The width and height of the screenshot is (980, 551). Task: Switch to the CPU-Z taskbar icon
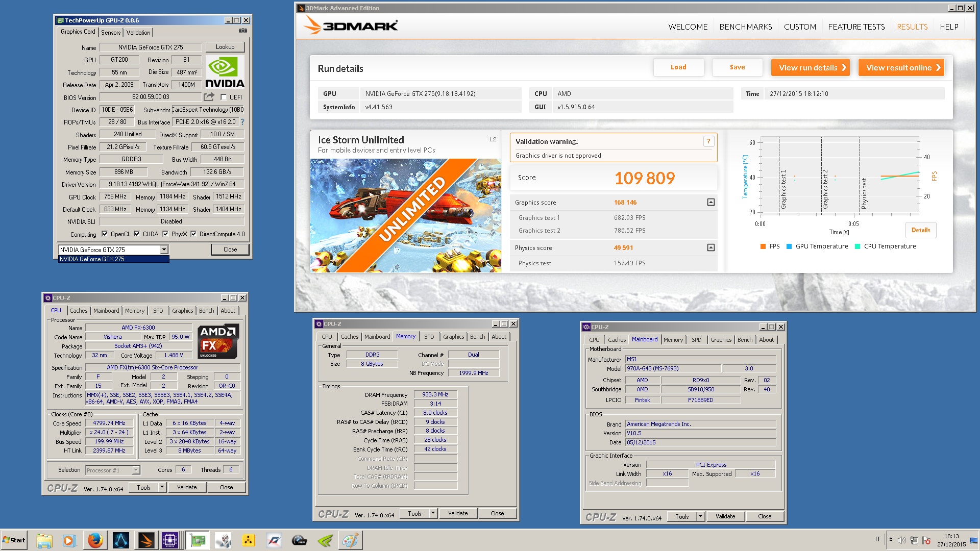pyautogui.click(x=170, y=540)
